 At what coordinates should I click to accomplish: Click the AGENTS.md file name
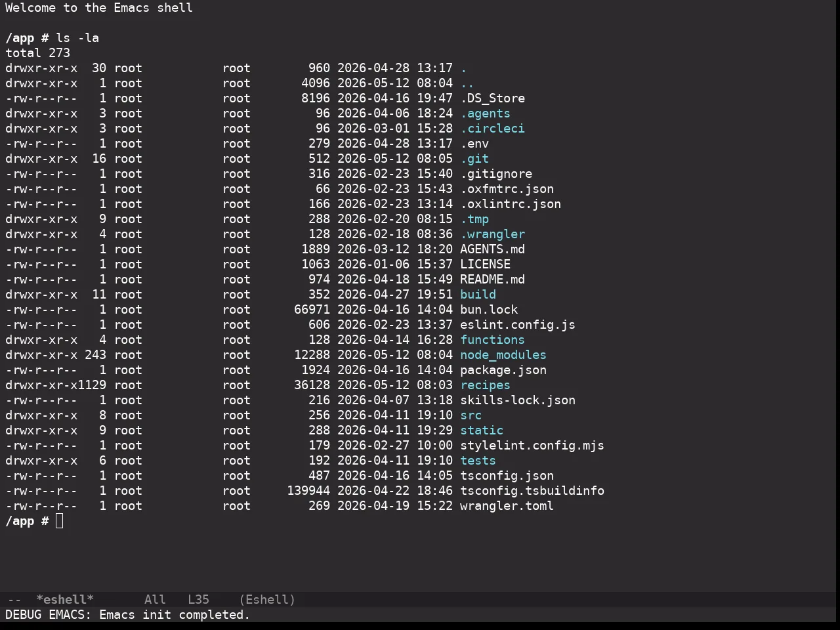point(492,249)
